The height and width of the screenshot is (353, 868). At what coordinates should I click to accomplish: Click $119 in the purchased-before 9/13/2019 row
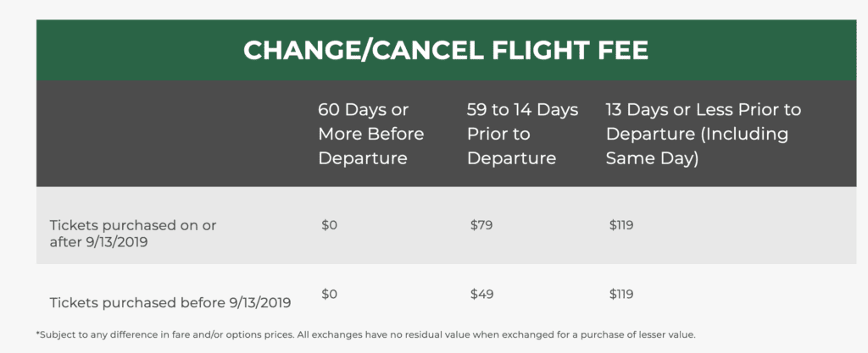[x=621, y=295]
